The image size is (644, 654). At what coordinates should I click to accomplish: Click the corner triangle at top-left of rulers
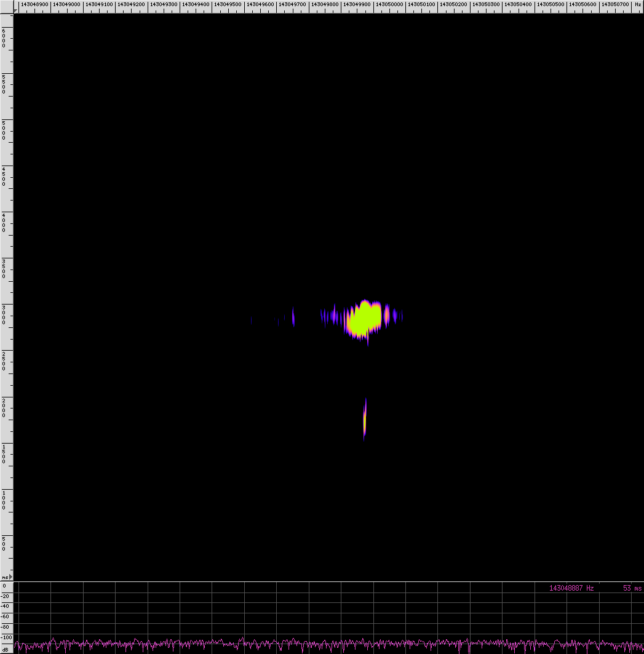click(x=17, y=10)
